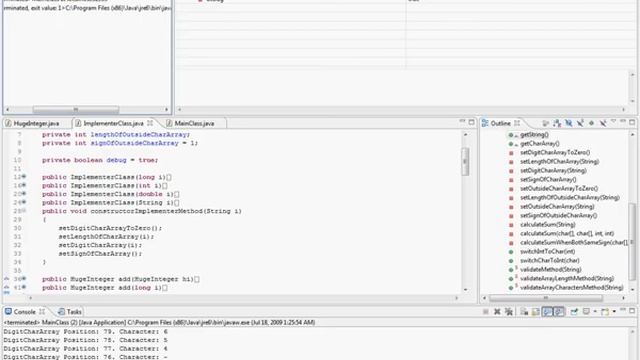Viewport: 640px width, 360px height.
Task: Click Remove Launch in Console toolbar
Action: (497, 312)
